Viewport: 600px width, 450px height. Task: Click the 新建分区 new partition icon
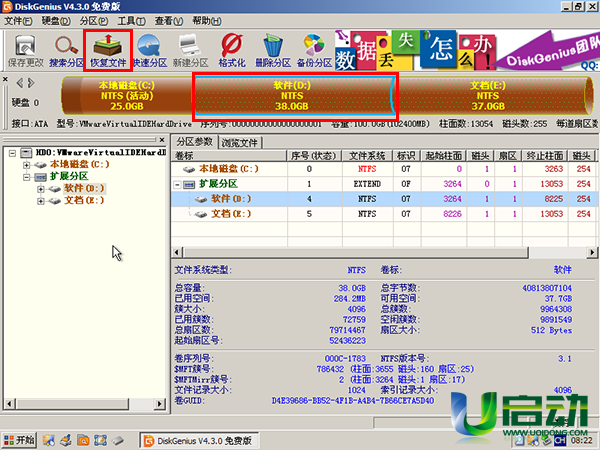(191, 51)
